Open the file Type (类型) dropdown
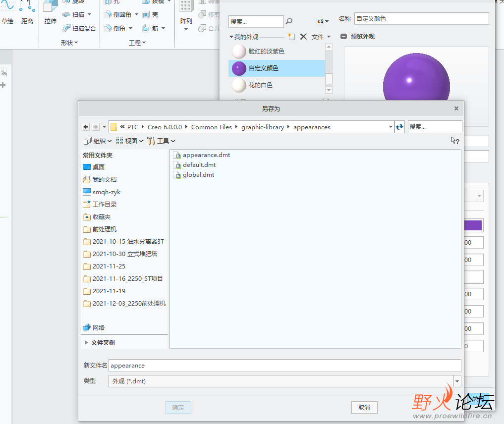This screenshot has height=424, width=504. (x=457, y=381)
